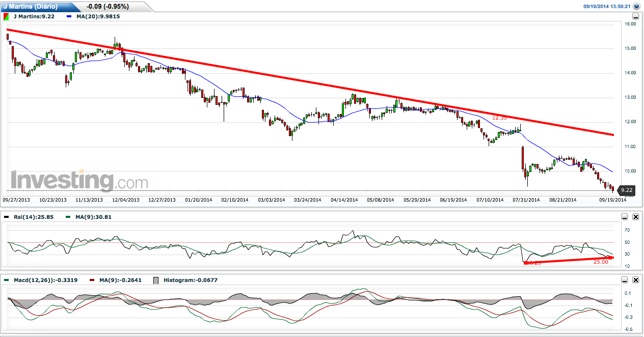The width and height of the screenshot is (644, 337).
Task: Close the RSI indicator panel
Action: (x=635, y=217)
